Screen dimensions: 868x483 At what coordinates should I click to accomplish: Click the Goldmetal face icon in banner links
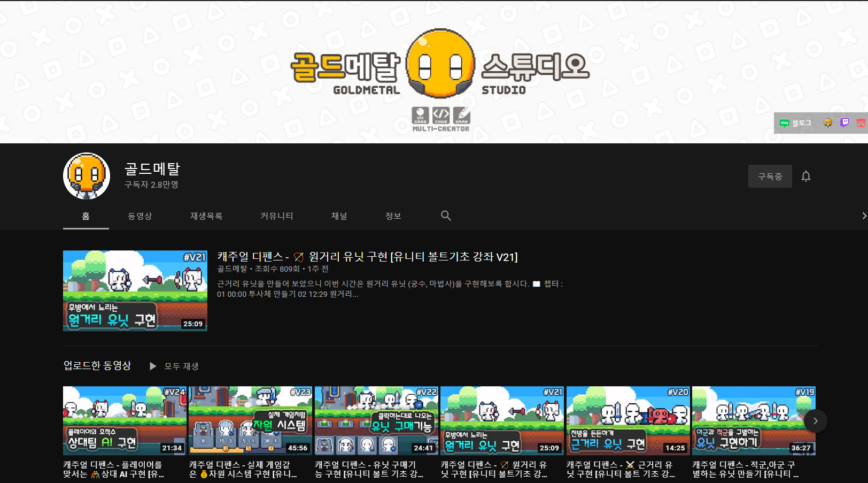[827, 123]
